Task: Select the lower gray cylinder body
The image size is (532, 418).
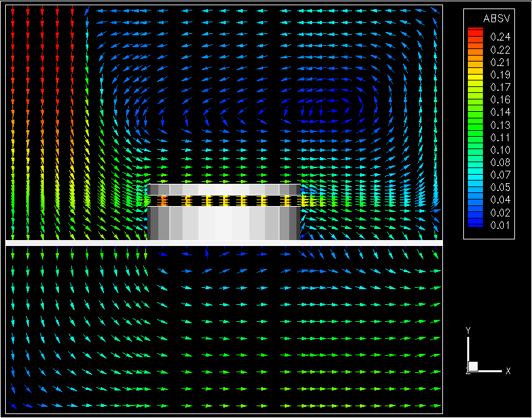Action: pos(224,223)
